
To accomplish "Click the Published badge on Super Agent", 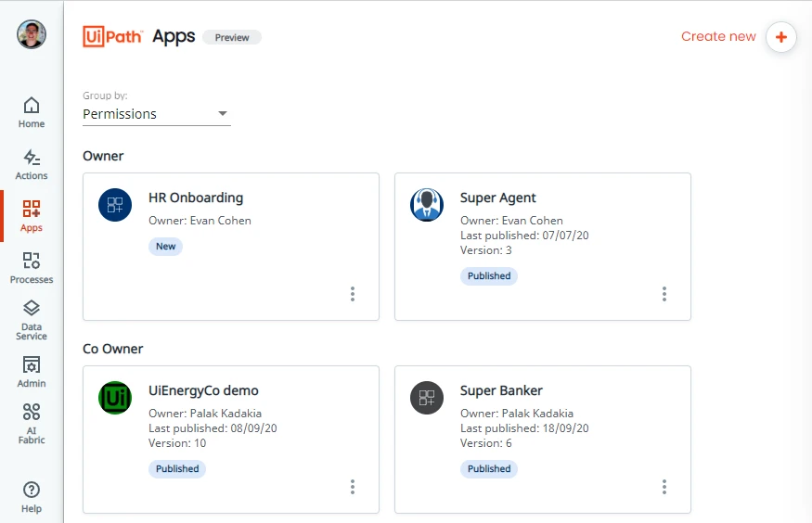I will tap(489, 275).
